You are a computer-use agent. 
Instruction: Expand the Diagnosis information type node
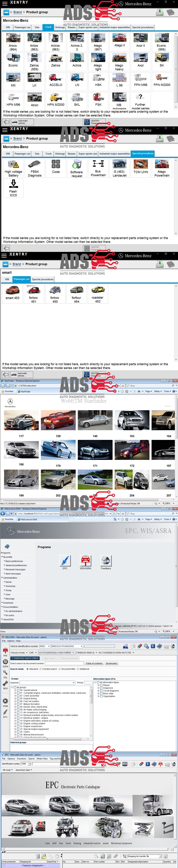click(x=98, y=688)
